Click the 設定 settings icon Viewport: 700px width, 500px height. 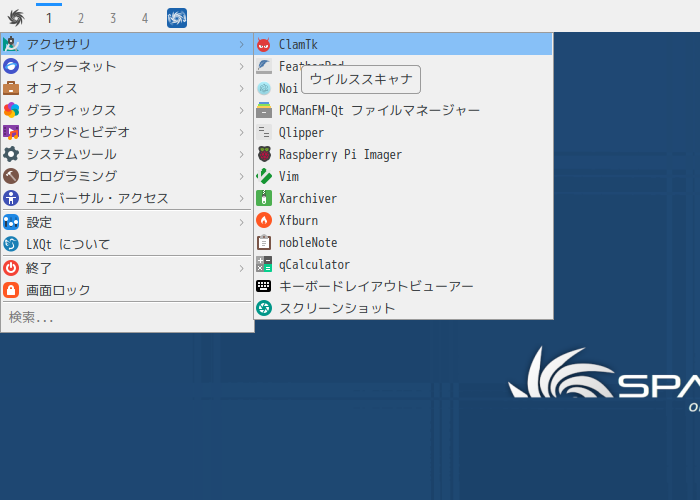coord(11,222)
